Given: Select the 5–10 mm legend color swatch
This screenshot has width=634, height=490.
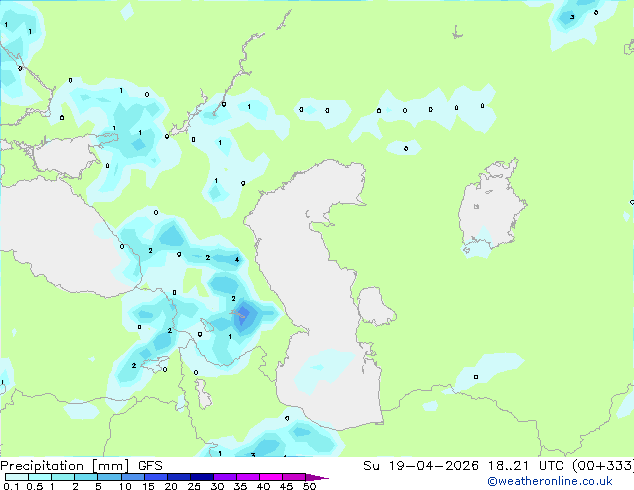Looking at the screenshot, I should coord(109,477).
